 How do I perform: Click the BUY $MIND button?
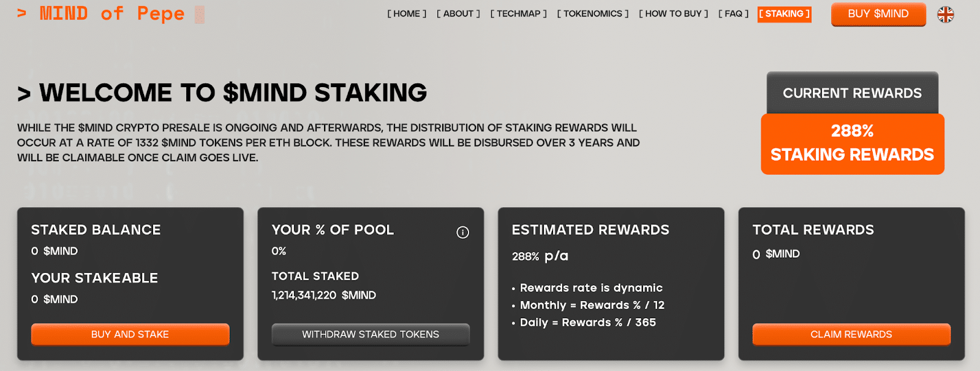(x=878, y=14)
